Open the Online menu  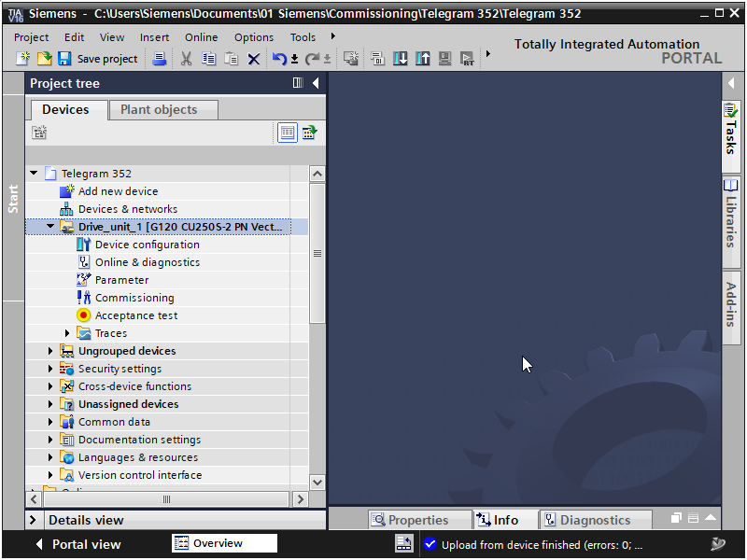pos(201,37)
